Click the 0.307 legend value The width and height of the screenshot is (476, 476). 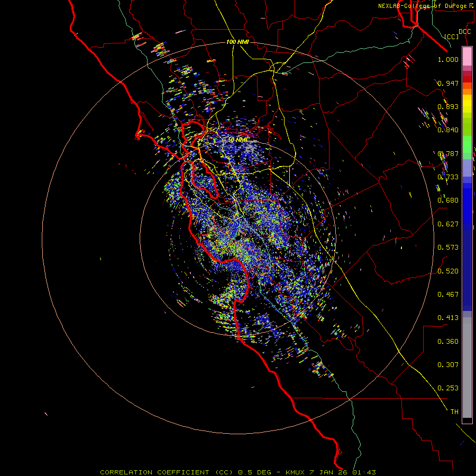pos(448,365)
